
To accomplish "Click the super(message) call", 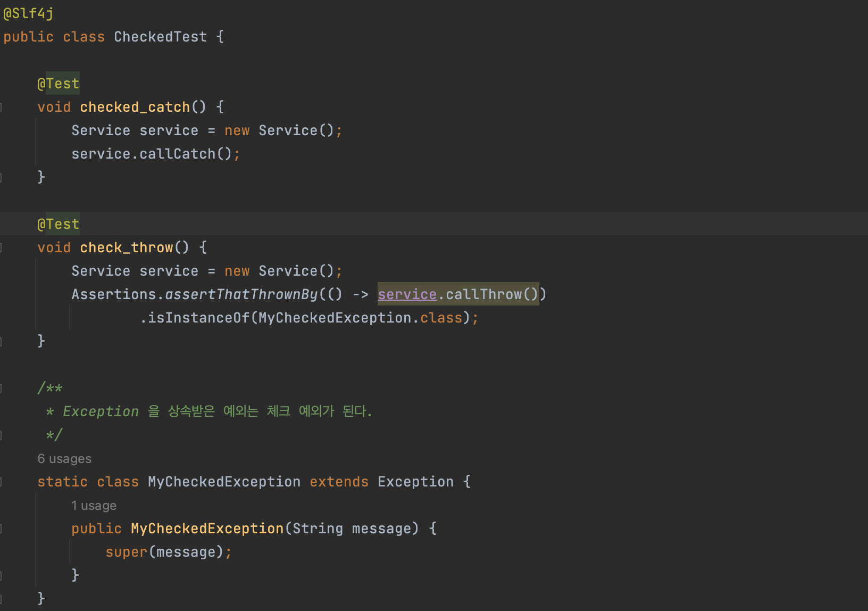I will click(164, 552).
